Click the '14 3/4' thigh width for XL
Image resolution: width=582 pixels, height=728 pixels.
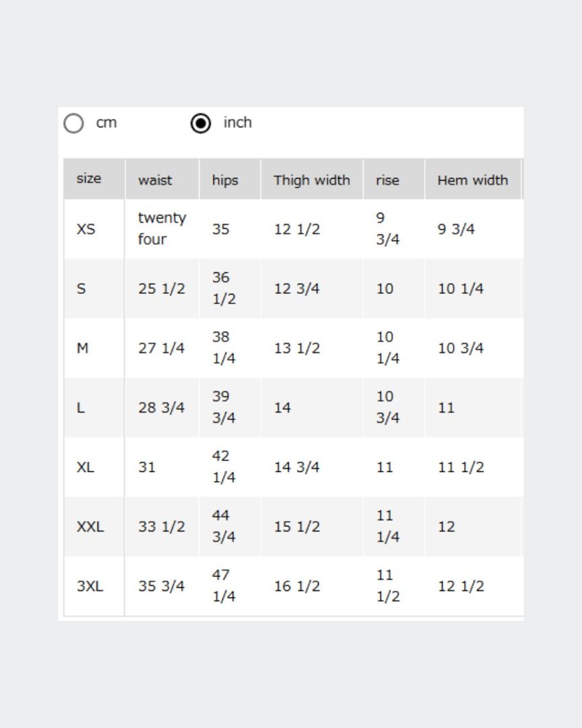297,467
